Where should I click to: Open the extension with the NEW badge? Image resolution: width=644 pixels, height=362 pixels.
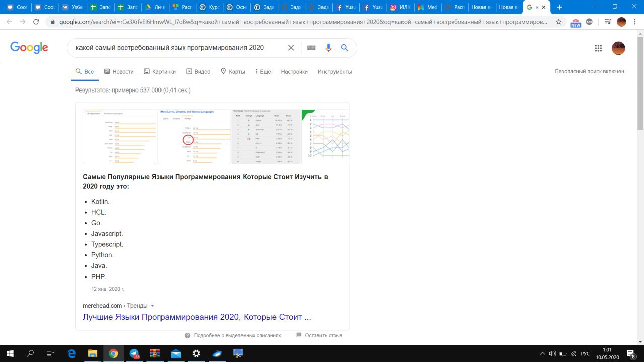pos(576,22)
